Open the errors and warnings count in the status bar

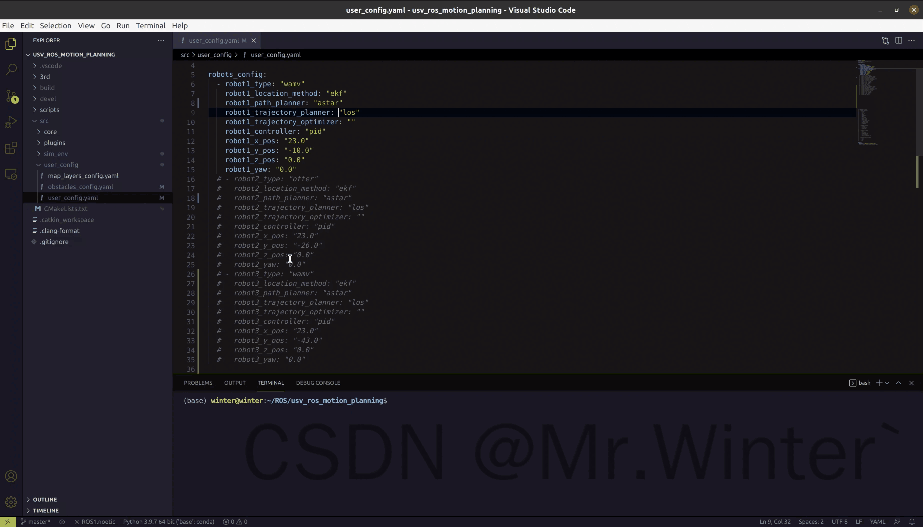tap(235, 522)
